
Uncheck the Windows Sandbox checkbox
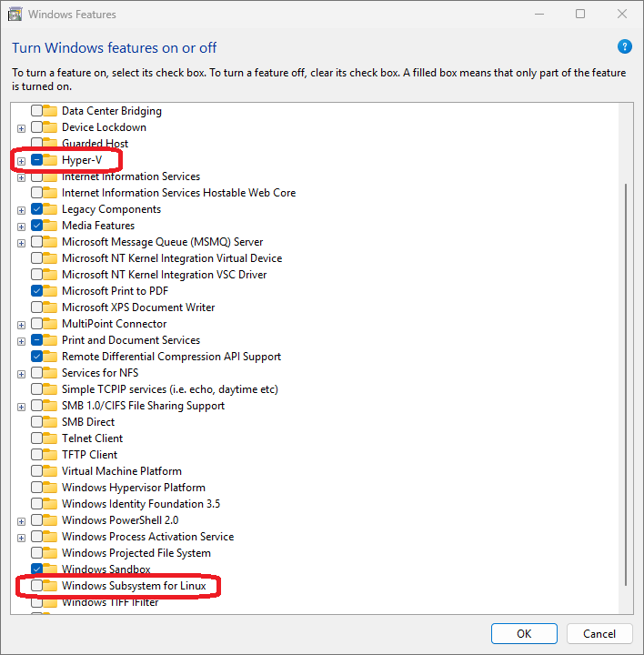click(x=36, y=569)
